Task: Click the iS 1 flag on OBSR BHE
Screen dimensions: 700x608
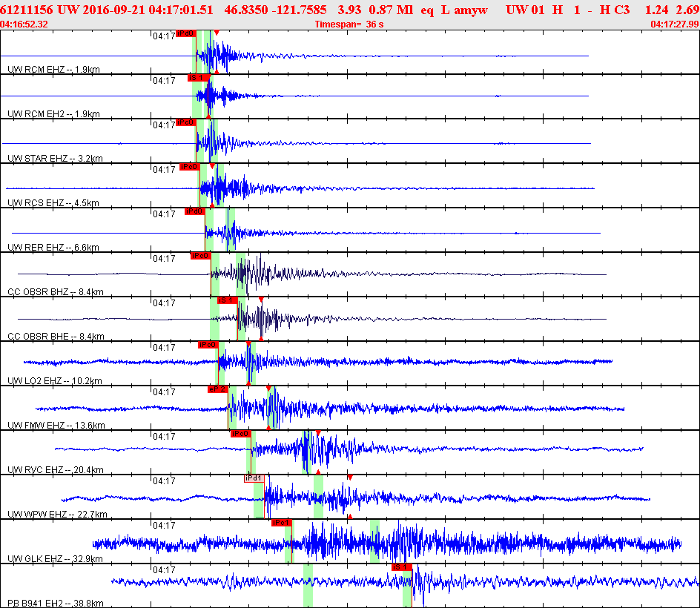Action: [228, 300]
